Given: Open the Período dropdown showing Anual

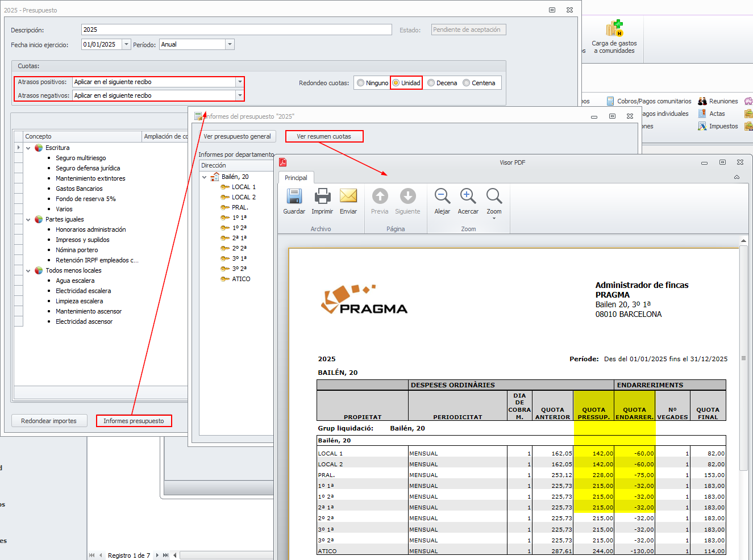Looking at the screenshot, I should [230, 44].
